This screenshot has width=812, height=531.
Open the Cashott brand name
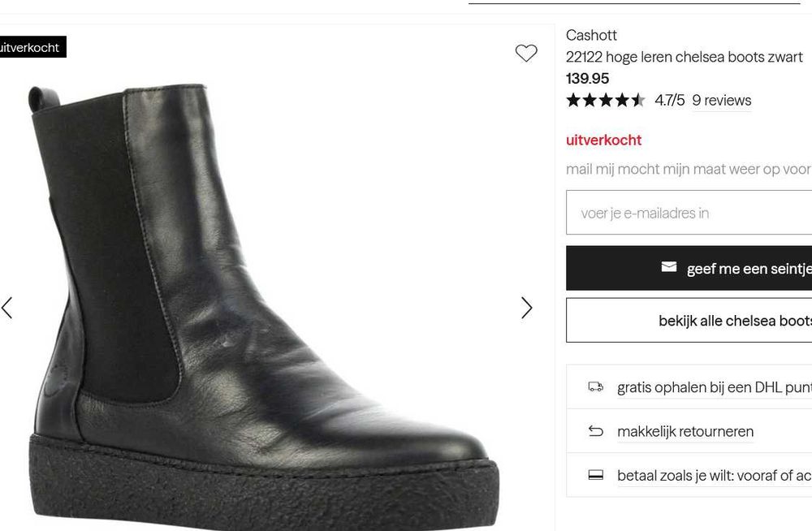pos(591,35)
